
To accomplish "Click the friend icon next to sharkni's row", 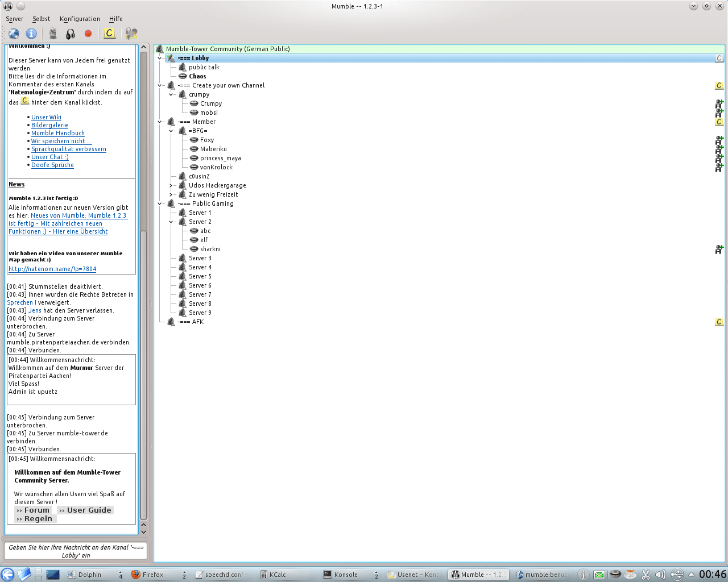I will tap(719, 249).
